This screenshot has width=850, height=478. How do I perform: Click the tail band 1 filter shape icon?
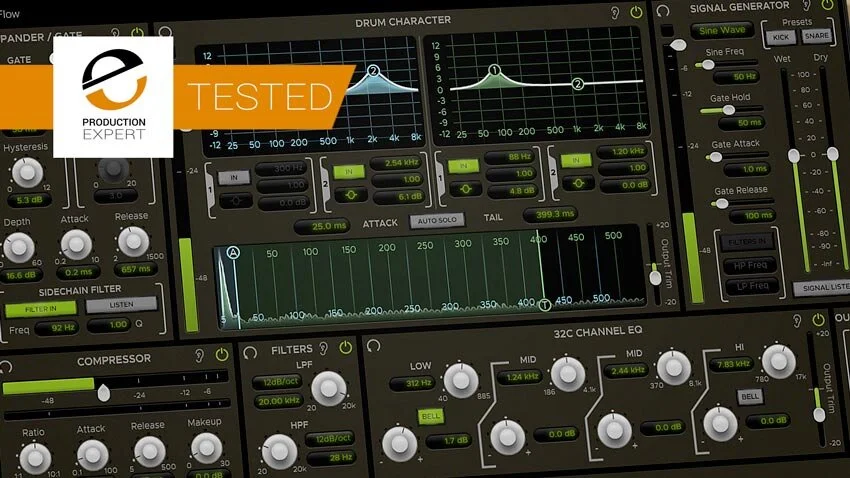(x=465, y=189)
